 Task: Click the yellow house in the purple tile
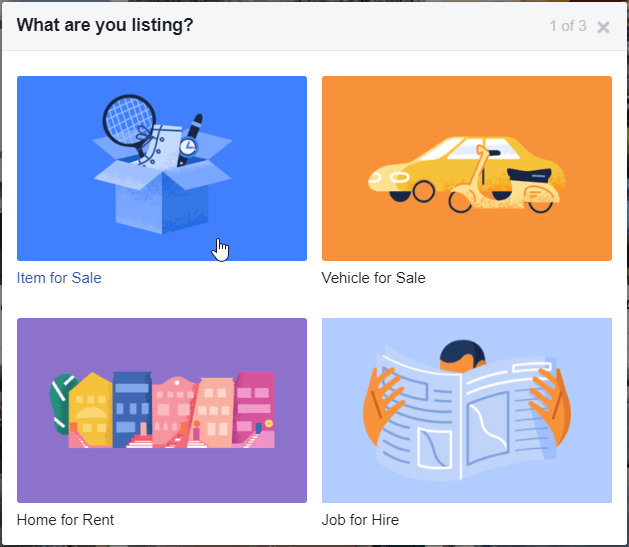90,409
